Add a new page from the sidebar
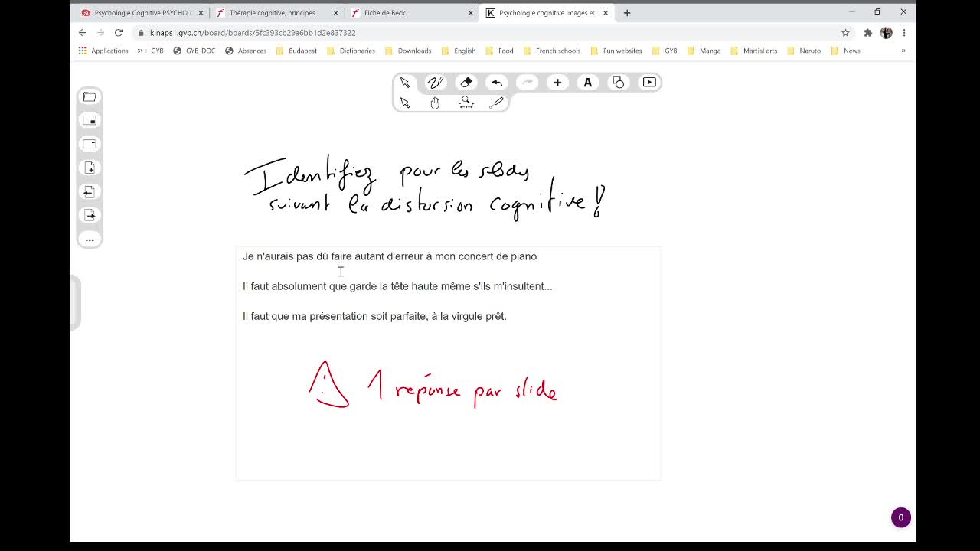 [90, 168]
